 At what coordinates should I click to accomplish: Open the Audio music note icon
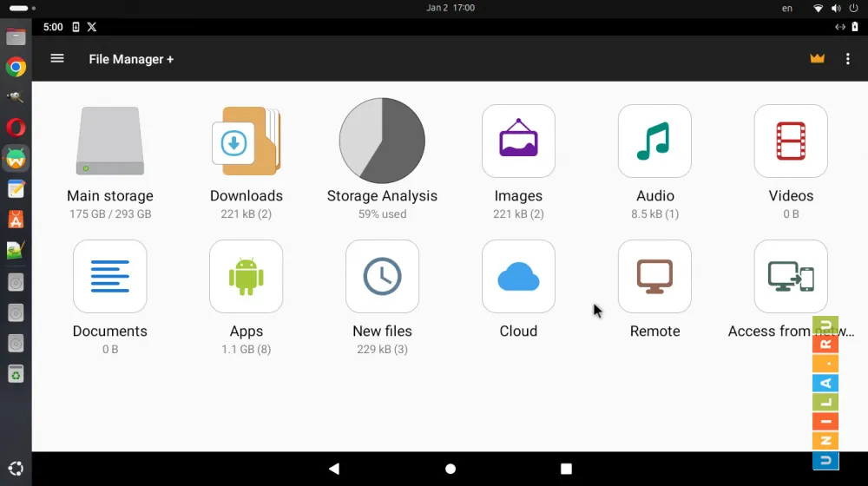(x=654, y=141)
